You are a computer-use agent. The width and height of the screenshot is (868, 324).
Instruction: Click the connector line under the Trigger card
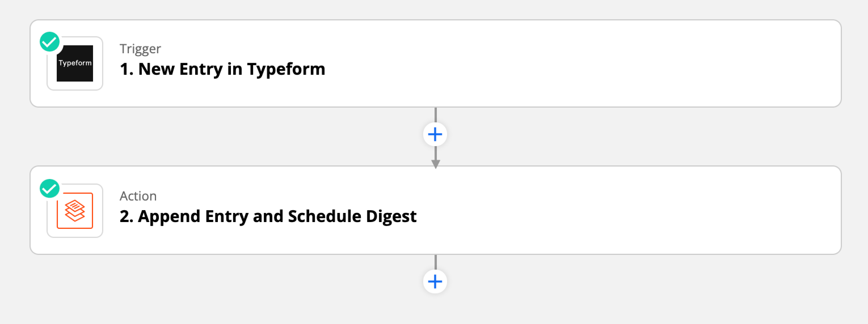[x=435, y=115]
